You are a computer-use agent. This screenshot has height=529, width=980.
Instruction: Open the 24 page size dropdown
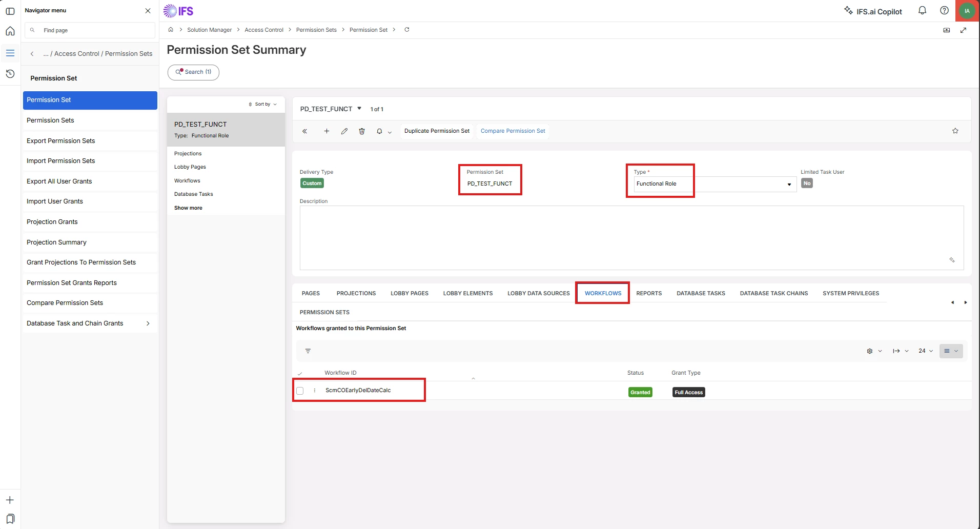[926, 351]
